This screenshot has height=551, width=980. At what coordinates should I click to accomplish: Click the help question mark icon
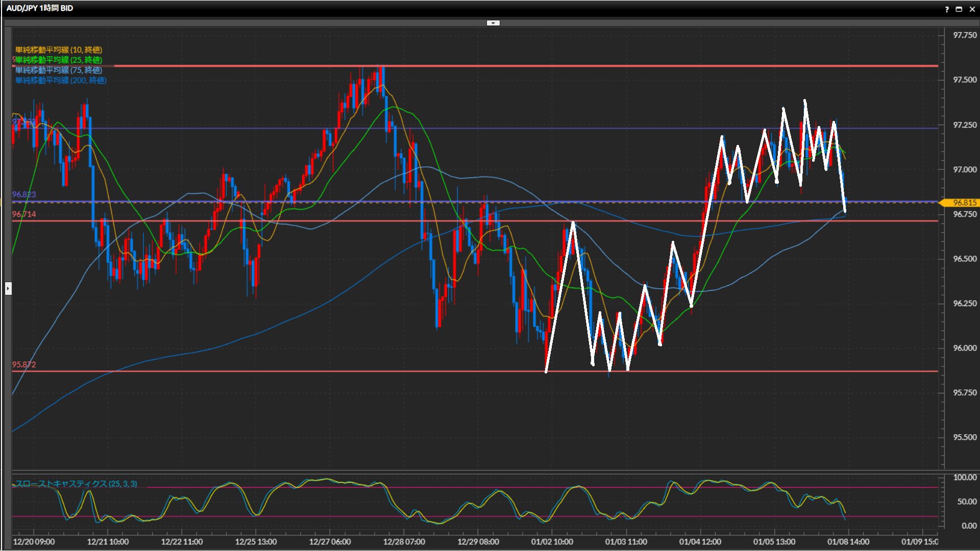coord(947,9)
